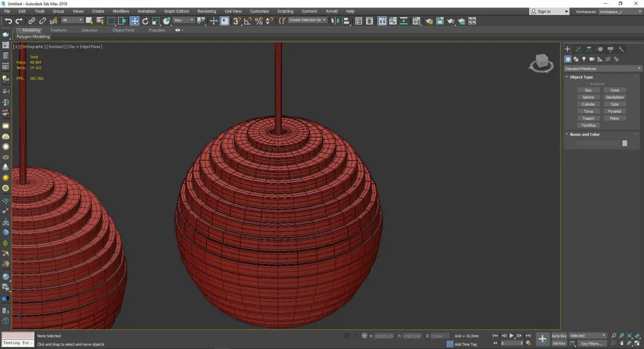This screenshot has height=349, width=644.
Task: Collapse the Object Type rollout
Action: click(x=581, y=77)
